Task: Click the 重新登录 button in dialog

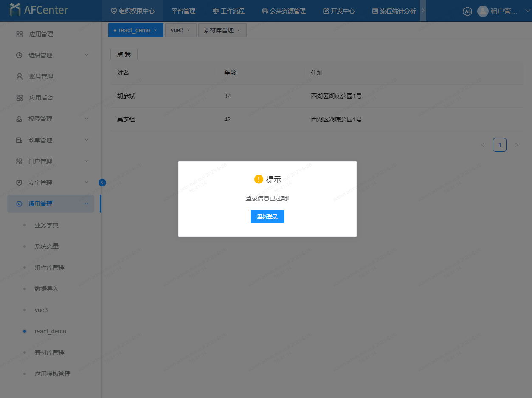Action: pos(267,217)
